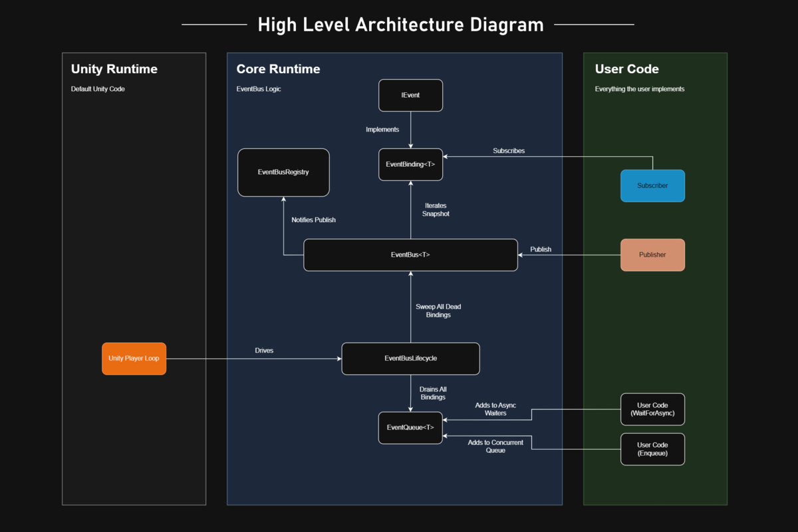Click the 'Sweep All Dead Bindings' label
The width and height of the screenshot is (798, 532).
438,311
